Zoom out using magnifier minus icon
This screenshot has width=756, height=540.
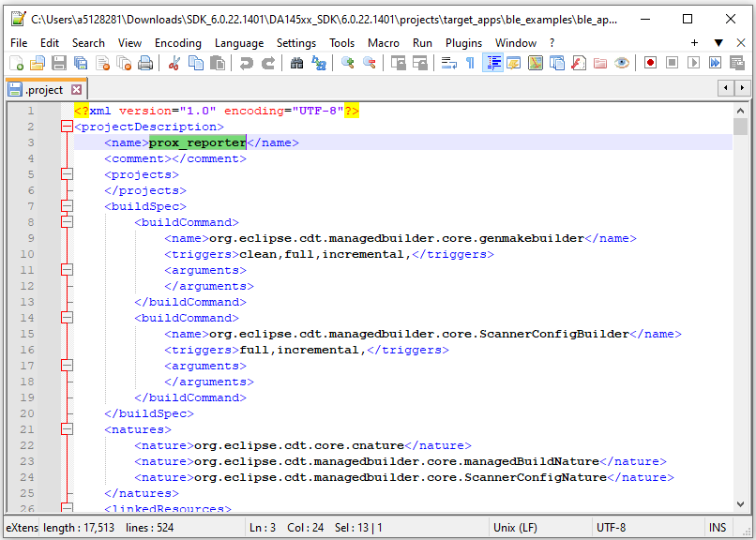(x=370, y=63)
